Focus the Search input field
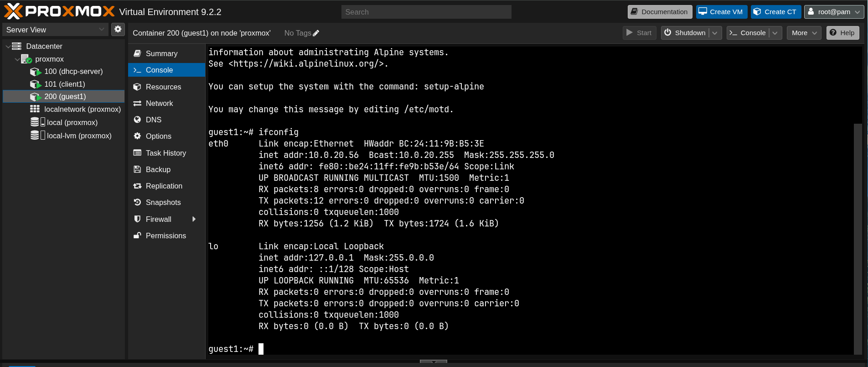868x367 pixels. [426, 12]
